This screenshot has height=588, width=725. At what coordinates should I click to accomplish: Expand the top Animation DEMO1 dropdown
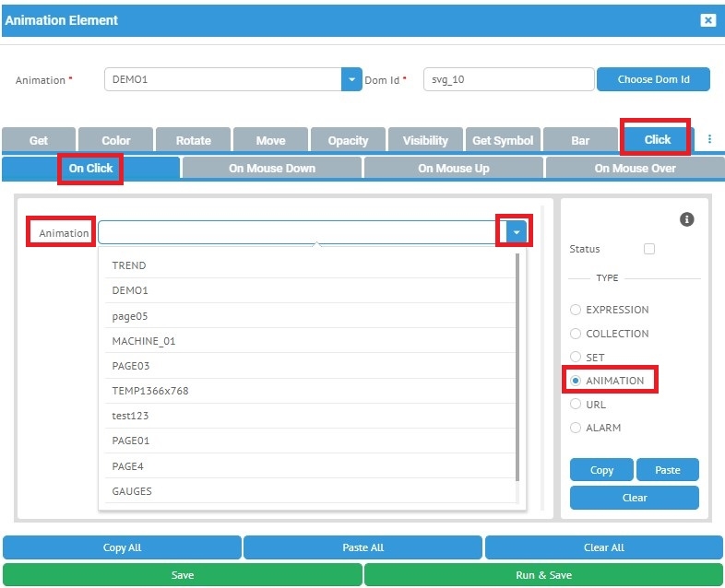click(x=351, y=80)
